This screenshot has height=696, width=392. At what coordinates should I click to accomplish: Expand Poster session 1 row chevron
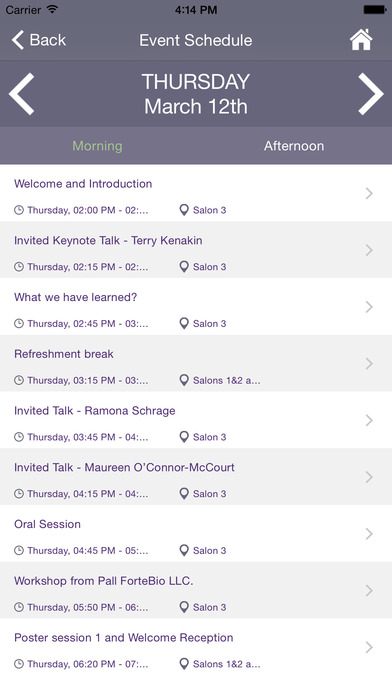click(x=369, y=648)
